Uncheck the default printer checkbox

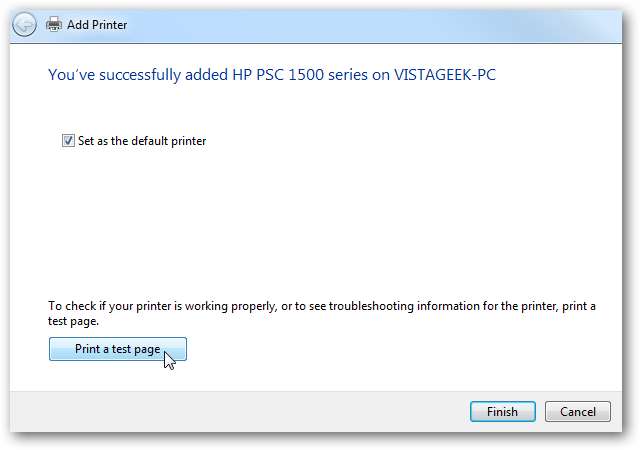[x=68, y=141]
